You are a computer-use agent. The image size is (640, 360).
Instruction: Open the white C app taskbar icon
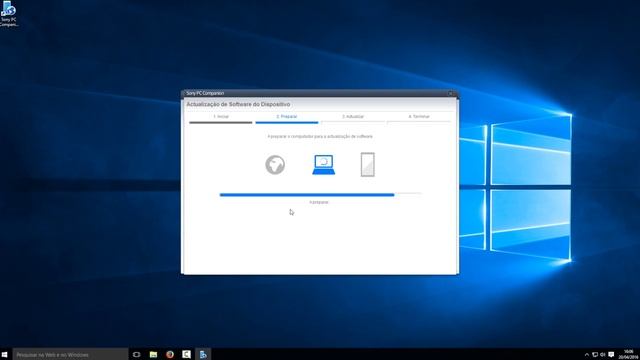click(x=187, y=354)
